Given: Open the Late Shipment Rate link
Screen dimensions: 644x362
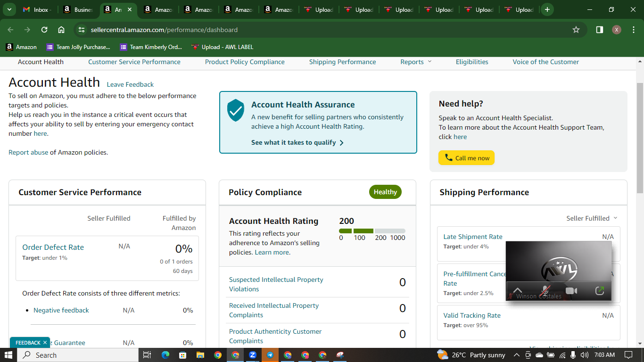Looking at the screenshot, I should pos(473,237).
